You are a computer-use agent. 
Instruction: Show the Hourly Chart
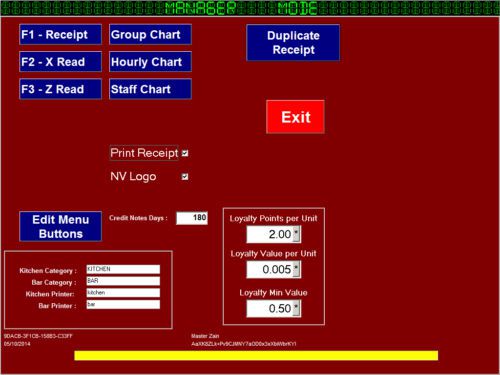coord(150,62)
